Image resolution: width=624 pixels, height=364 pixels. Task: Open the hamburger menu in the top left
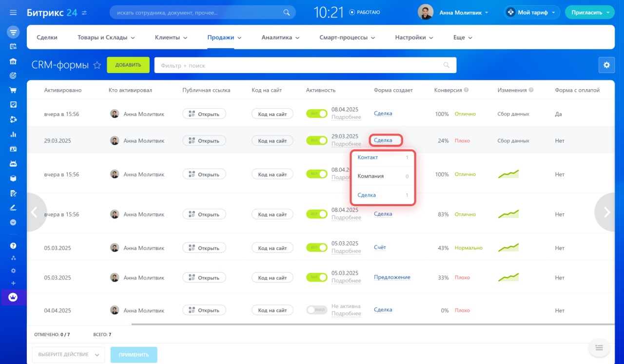[x=13, y=13]
